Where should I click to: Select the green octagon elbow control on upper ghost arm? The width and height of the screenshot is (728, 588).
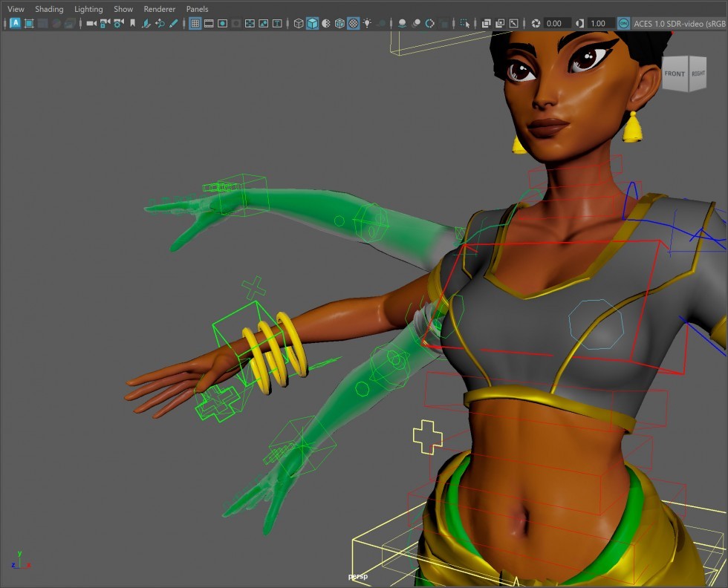click(x=371, y=223)
